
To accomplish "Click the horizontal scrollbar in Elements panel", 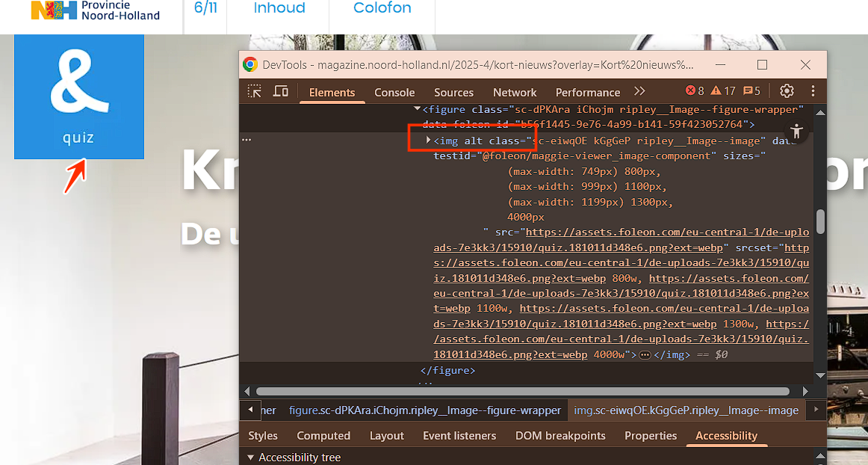I will coord(522,391).
